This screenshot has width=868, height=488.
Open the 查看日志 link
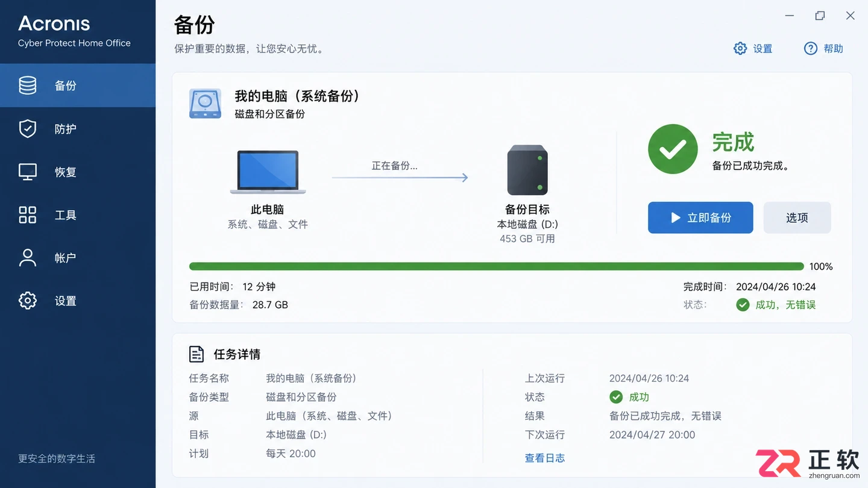click(x=545, y=458)
